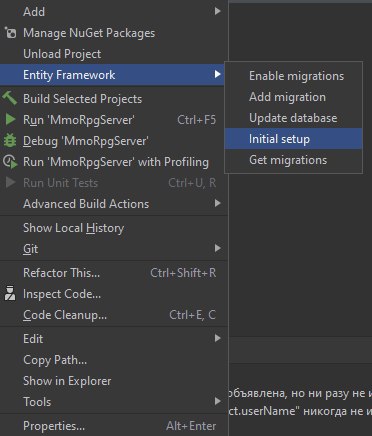Choose Enable migrations entry
Screen dimensions: 372x436
click(x=293, y=76)
